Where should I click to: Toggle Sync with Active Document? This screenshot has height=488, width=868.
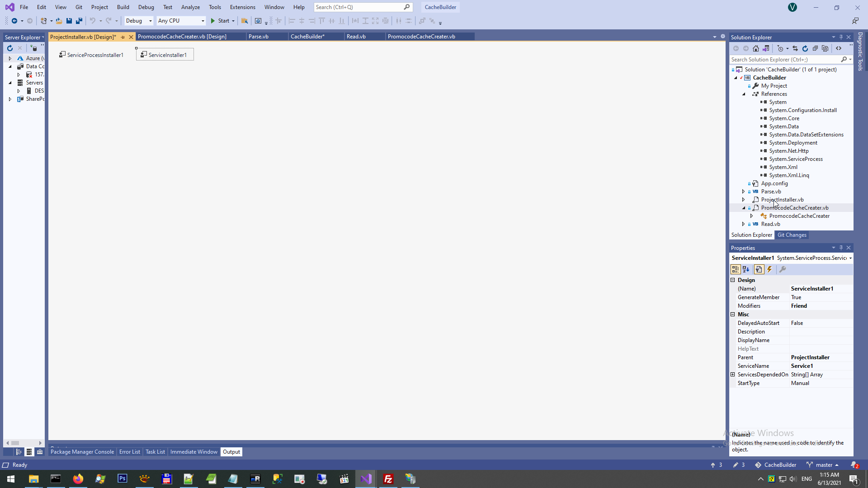pyautogui.click(x=795, y=48)
